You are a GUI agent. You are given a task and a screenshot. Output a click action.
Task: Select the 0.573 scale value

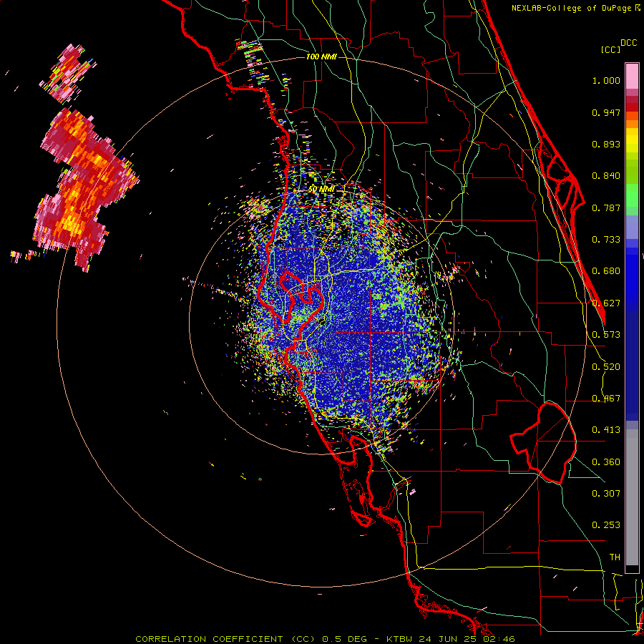(606, 335)
